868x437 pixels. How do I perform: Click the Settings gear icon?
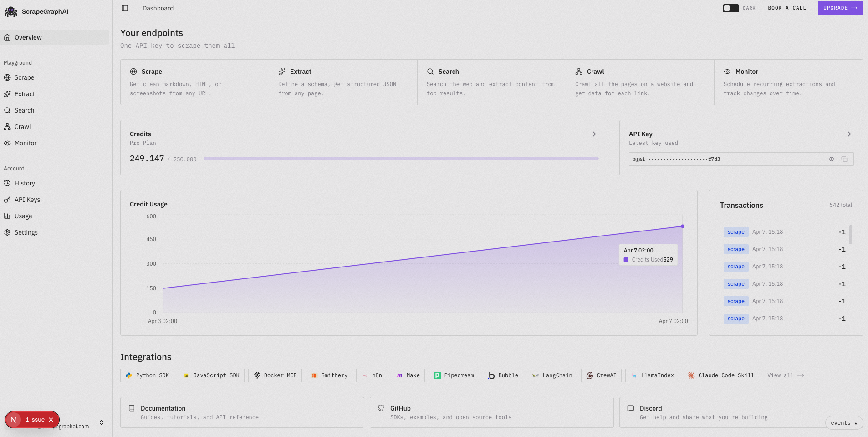coord(7,232)
